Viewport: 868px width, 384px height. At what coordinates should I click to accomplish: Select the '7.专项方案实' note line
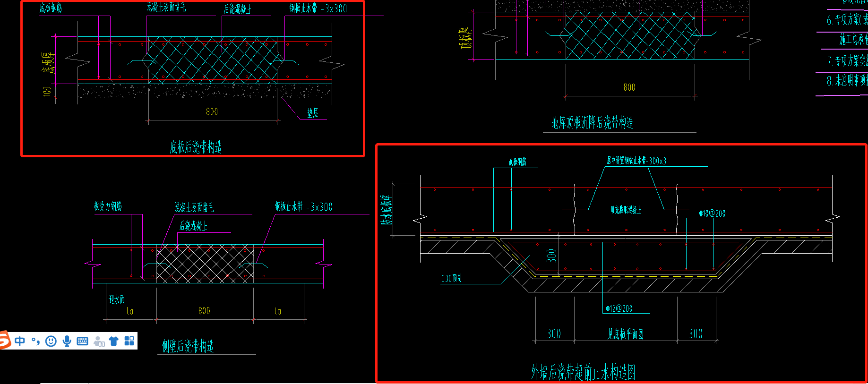tap(847, 60)
